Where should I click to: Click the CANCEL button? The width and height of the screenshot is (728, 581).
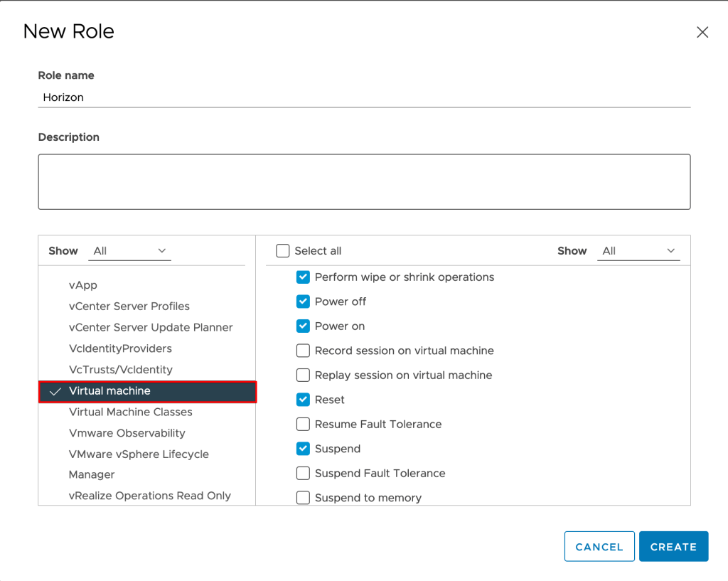[599, 547]
